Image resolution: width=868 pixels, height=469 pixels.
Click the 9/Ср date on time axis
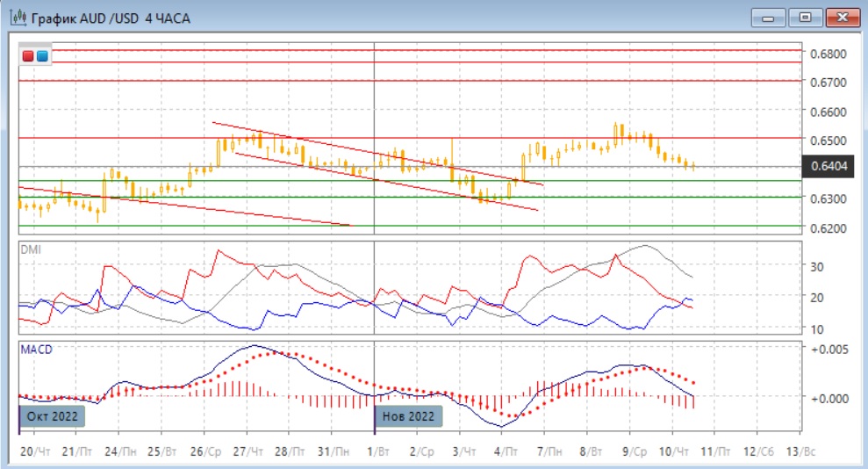635,451
